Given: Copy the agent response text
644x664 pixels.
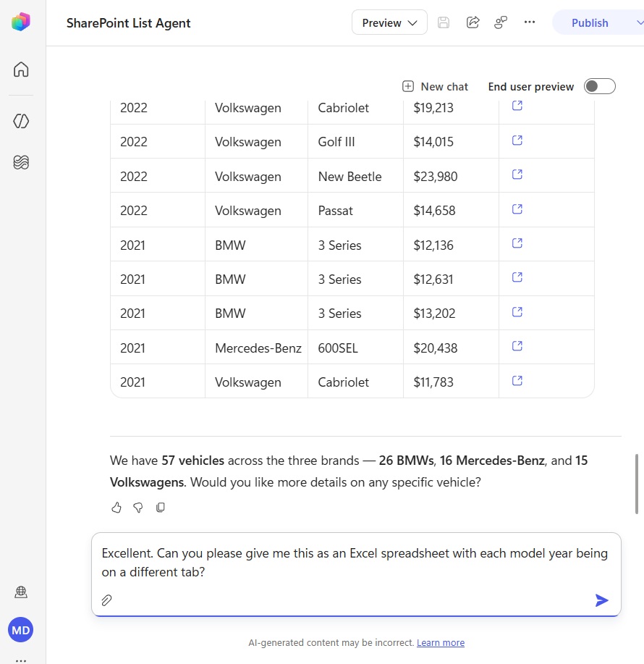Looking at the screenshot, I should tap(161, 508).
